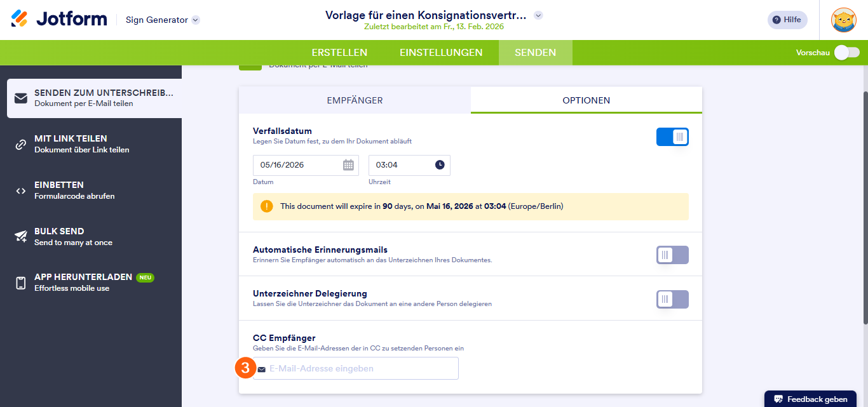Screen dimensions: 868x407
Task: Toggle off the Verfallsdatum switch
Action: [x=672, y=137]
